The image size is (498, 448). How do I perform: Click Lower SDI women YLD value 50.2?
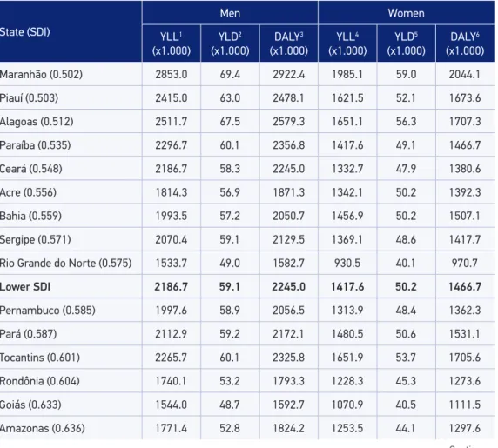click(x=406, y=287)
